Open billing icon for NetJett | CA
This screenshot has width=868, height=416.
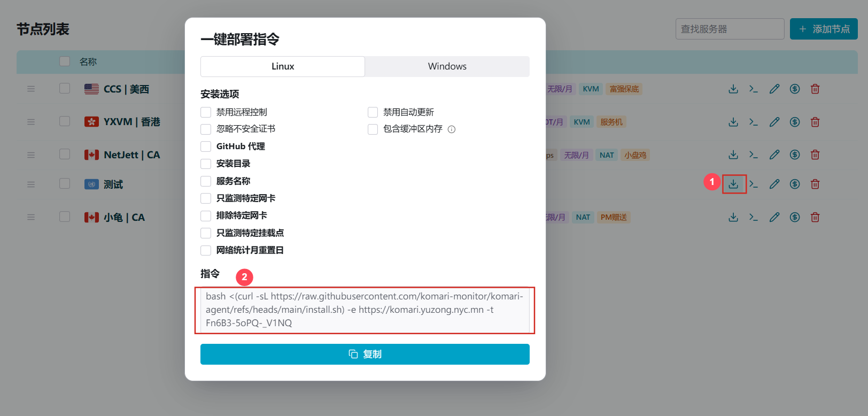(795, 155)
